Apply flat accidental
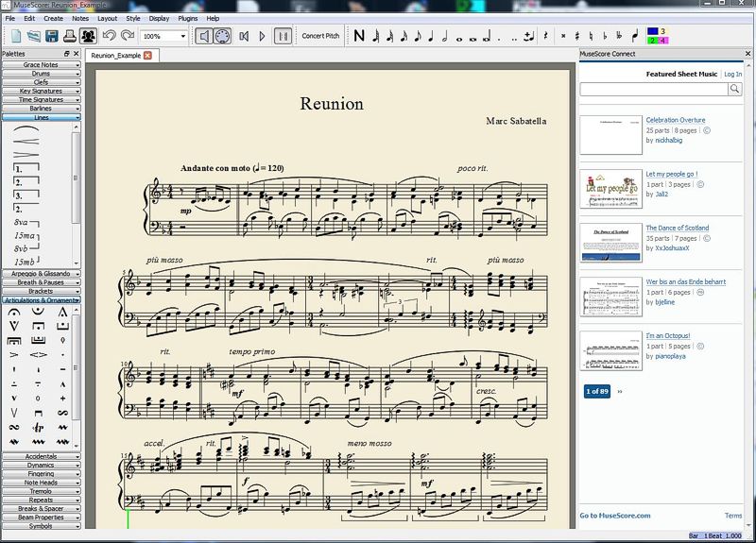 click(605, 36)
